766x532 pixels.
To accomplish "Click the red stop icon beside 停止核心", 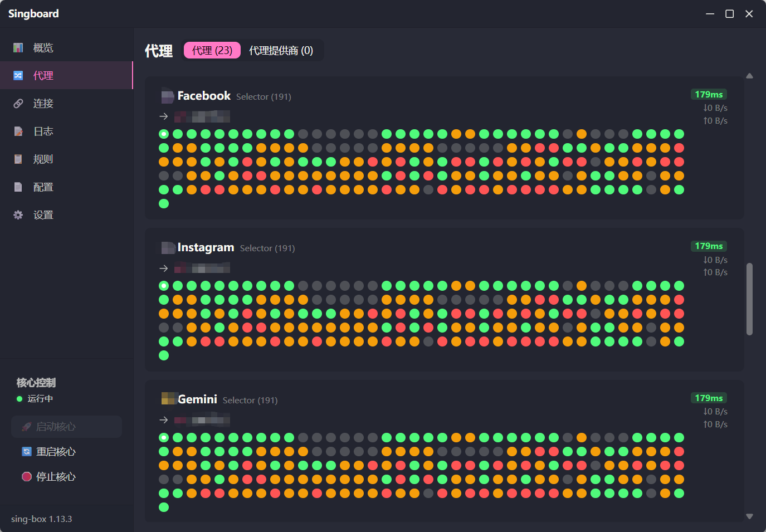I will point(26,477).
